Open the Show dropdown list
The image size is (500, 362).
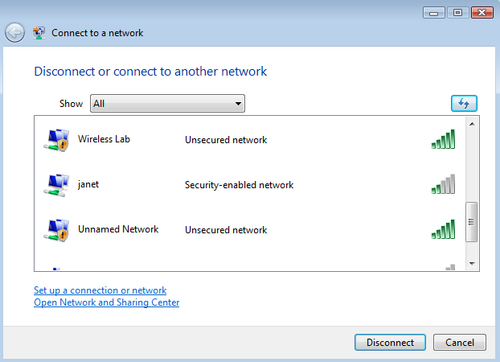click(167, 103)
